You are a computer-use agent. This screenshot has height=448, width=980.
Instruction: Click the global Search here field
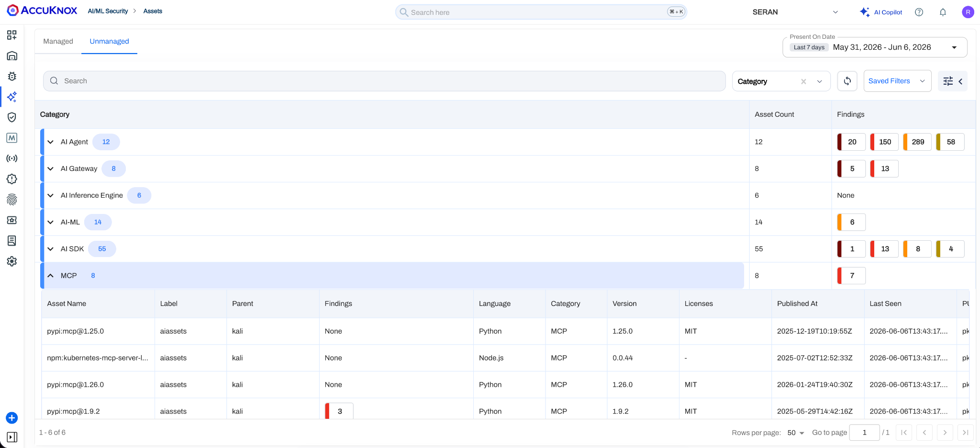point(541,12)
